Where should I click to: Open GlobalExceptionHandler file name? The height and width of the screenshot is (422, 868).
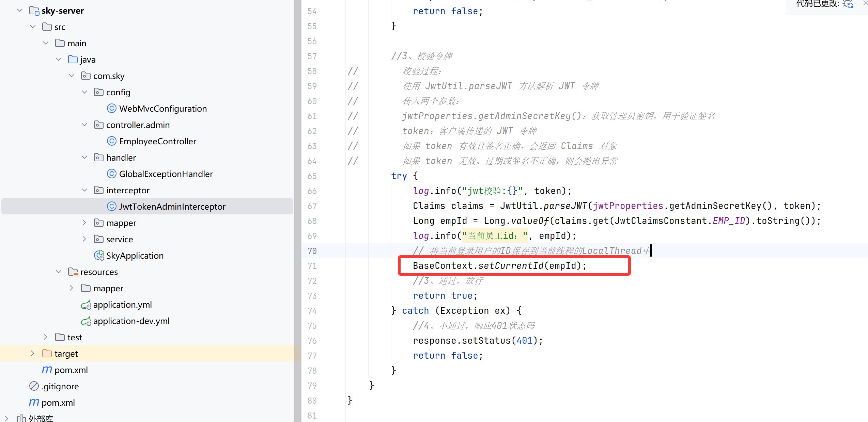[166, 174]
